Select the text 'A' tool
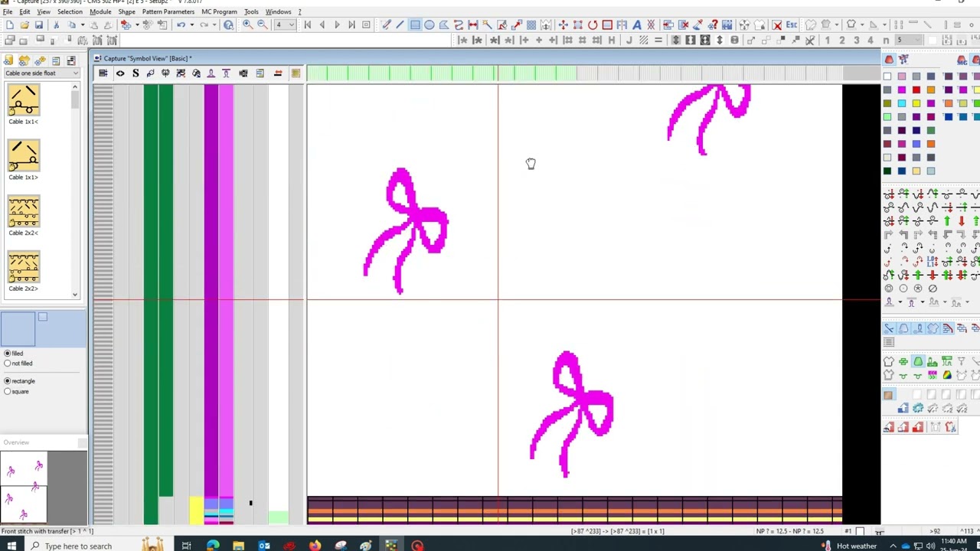 (x=636, y=25)
